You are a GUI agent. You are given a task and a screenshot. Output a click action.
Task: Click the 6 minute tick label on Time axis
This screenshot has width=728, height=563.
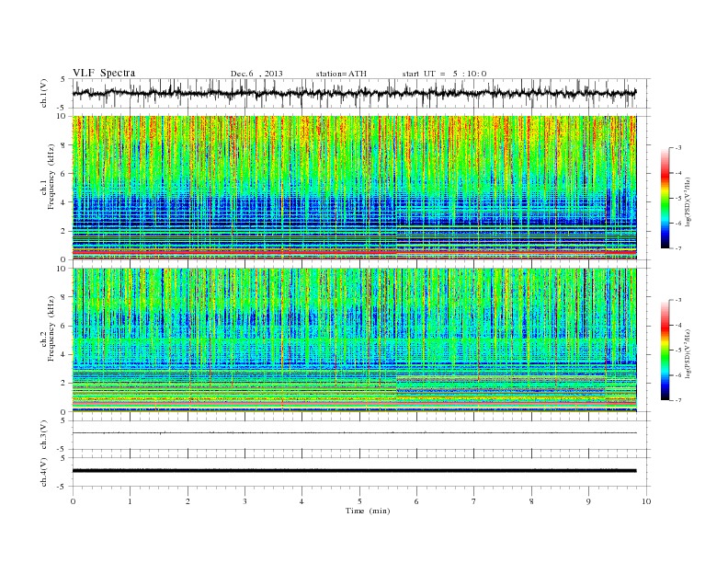click(x=416, y=501)
